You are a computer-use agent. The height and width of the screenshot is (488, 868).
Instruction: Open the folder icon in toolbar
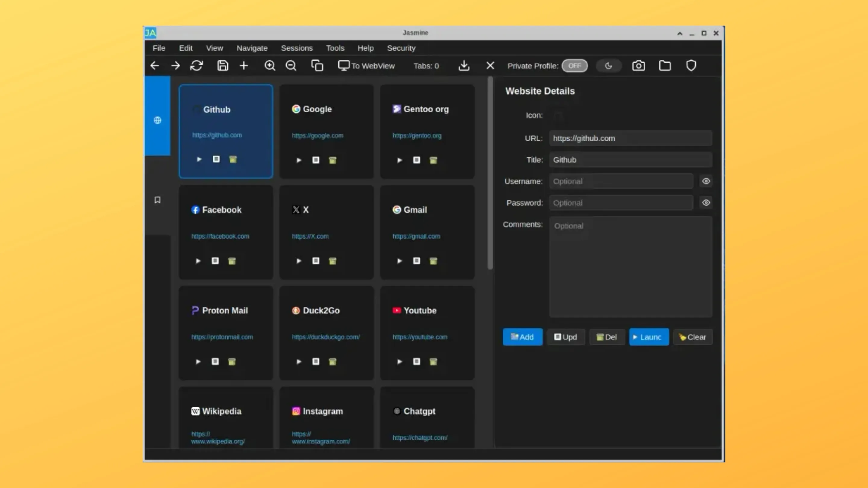[665, 66]
